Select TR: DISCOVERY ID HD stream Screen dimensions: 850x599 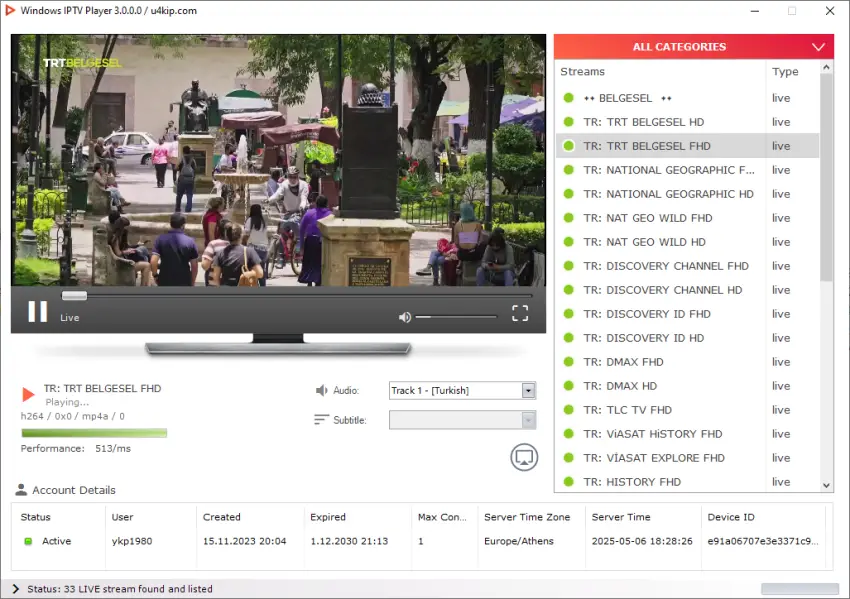(x=687, y=338)
